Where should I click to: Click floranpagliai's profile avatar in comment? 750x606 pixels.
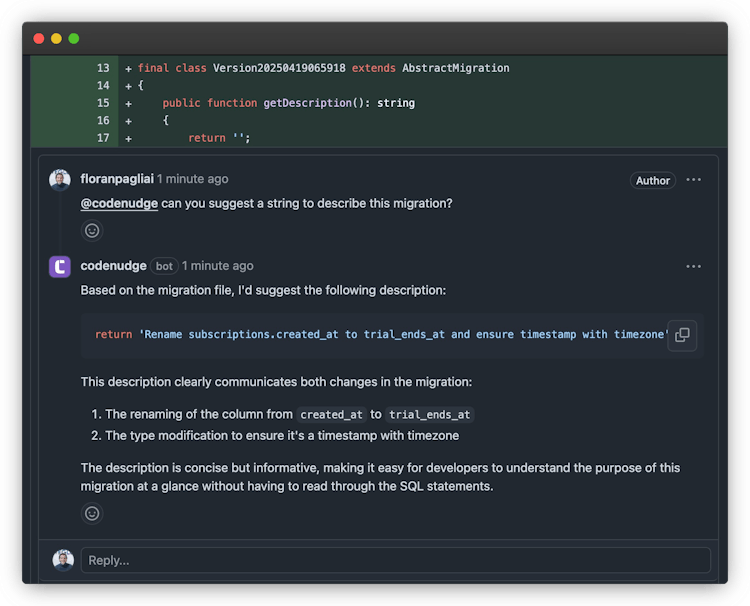tap(60, 180)
